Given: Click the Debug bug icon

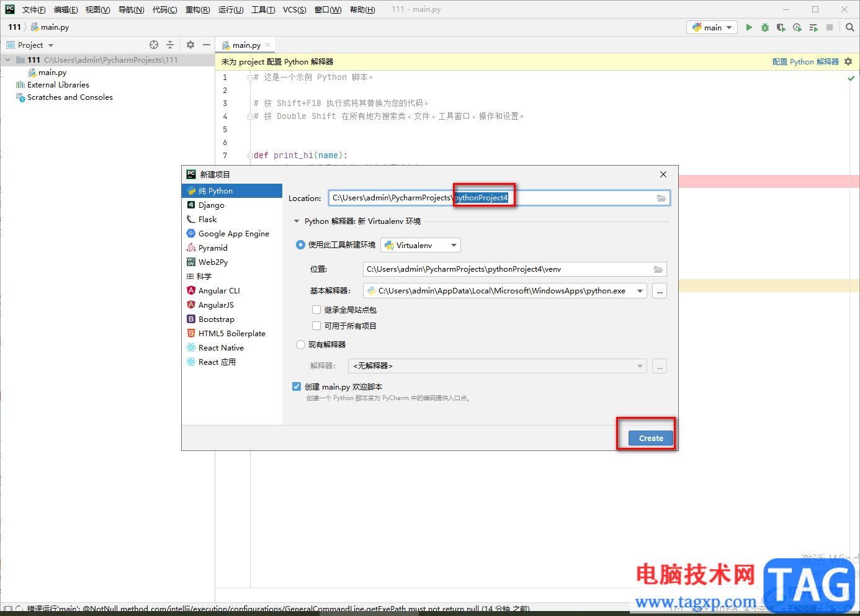Looking at the screenshot, I should (765, 27).
